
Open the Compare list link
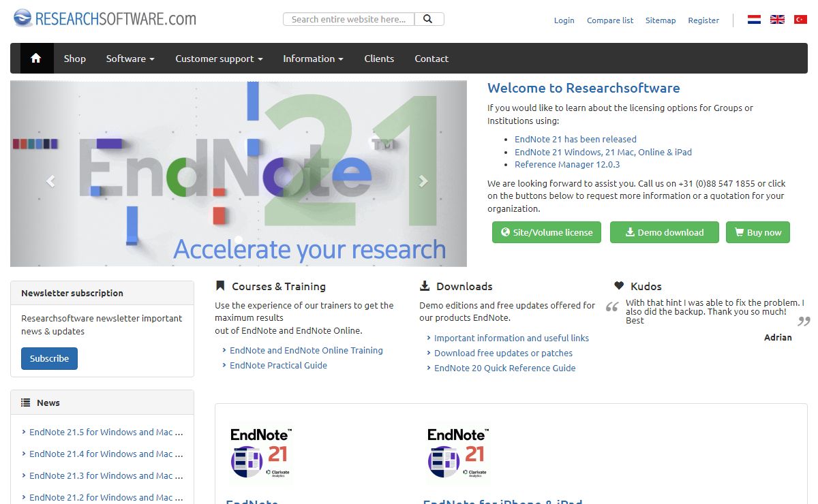(610, 20)
